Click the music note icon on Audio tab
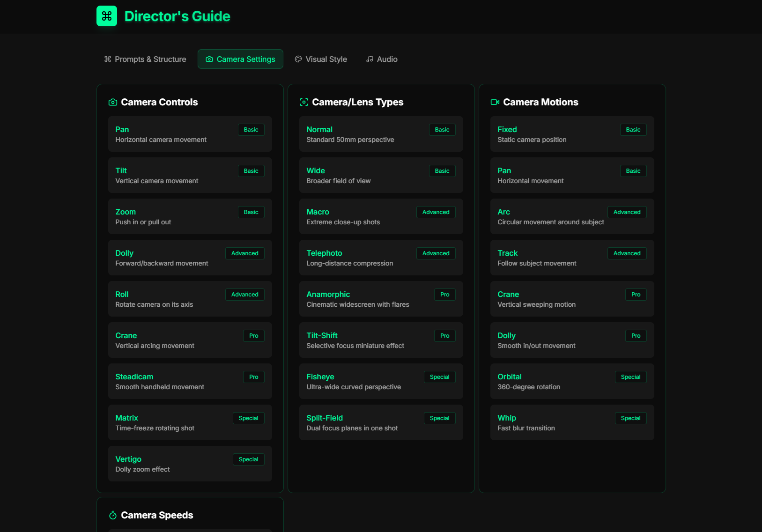This screenshot has width=762, height=532. coord(370,59)
